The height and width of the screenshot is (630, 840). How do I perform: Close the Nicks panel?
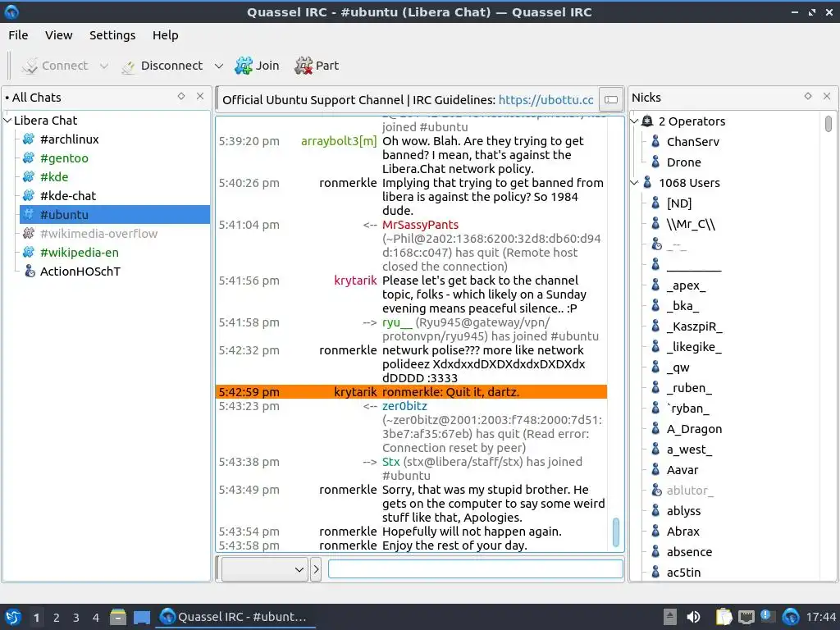click(x=827, y=97)
